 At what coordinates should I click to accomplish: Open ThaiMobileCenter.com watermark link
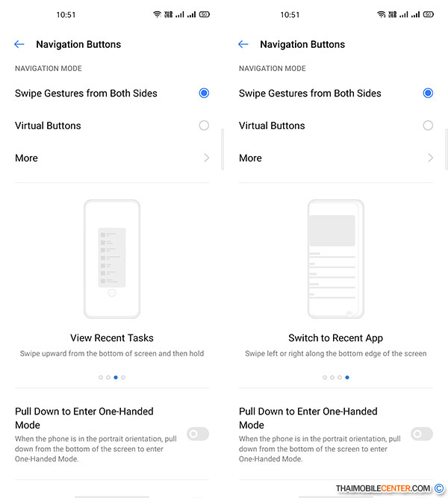[383, 488]
